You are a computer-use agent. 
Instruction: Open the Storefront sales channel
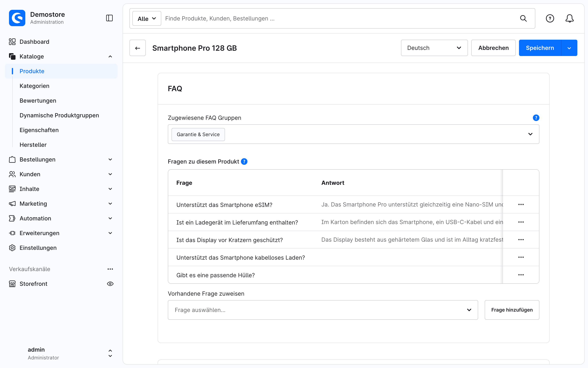coord(33,284)
